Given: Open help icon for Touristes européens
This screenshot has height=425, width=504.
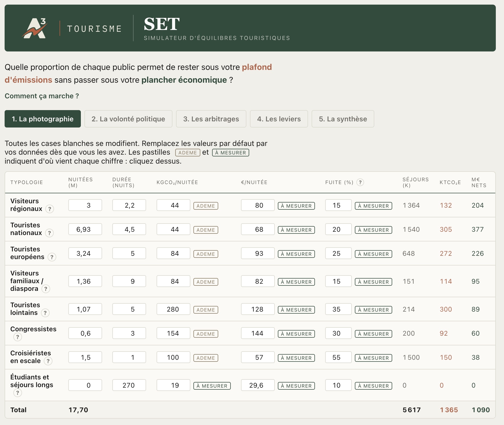Looking at the screenshot, I should pyautogui.click(x=52, y=257).
